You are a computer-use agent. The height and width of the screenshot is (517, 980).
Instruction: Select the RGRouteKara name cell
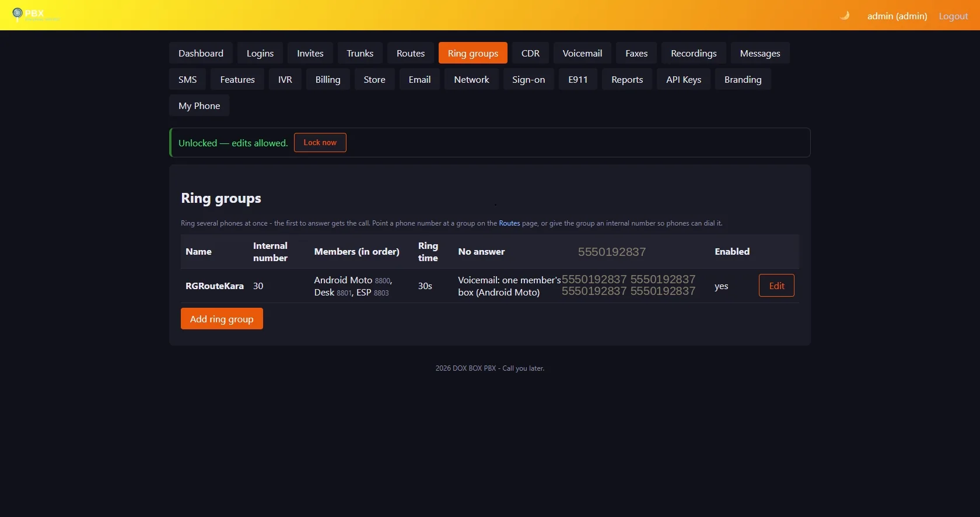point(214,286)
